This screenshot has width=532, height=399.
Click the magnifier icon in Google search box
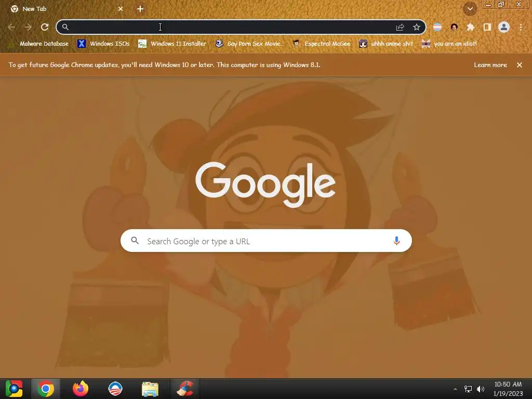[x=135, y=241]
